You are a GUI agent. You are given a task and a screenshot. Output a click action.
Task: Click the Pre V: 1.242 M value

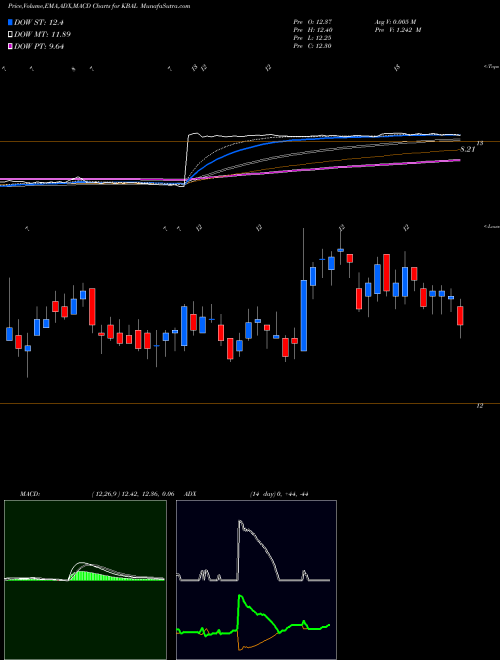(x=397, y=29)
